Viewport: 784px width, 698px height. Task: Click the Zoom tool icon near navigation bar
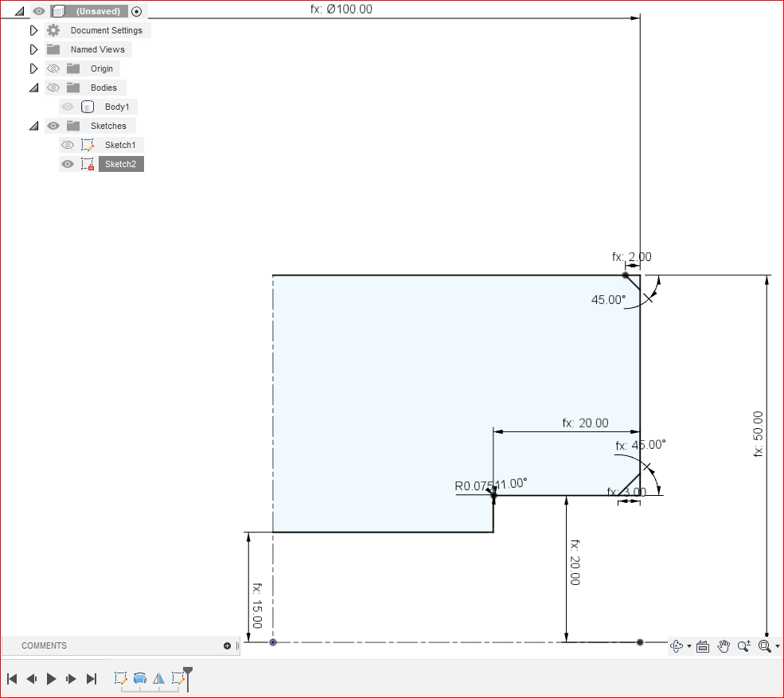[743, 646]
